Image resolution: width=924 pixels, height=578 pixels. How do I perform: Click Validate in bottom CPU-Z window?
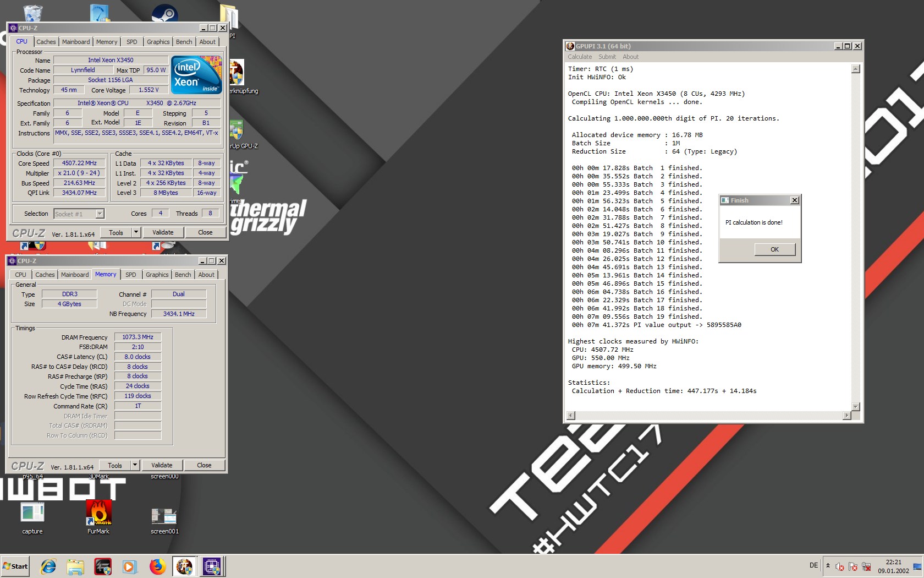tap(162, 465)
